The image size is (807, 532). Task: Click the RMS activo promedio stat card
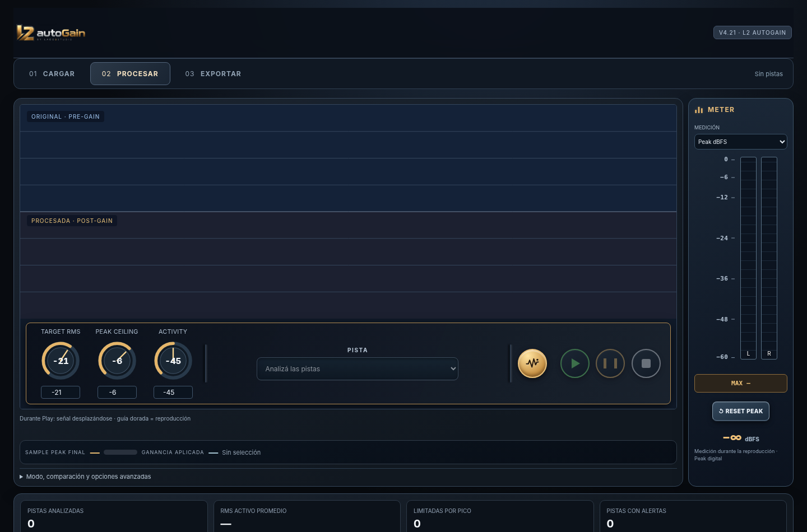(x=307, y=516)
